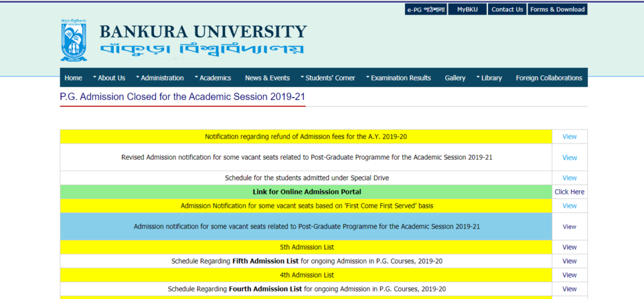This screenshot has width=644, height=299.
Task: Expand the About Us dropdown menu
Action: tap(109, 77)
